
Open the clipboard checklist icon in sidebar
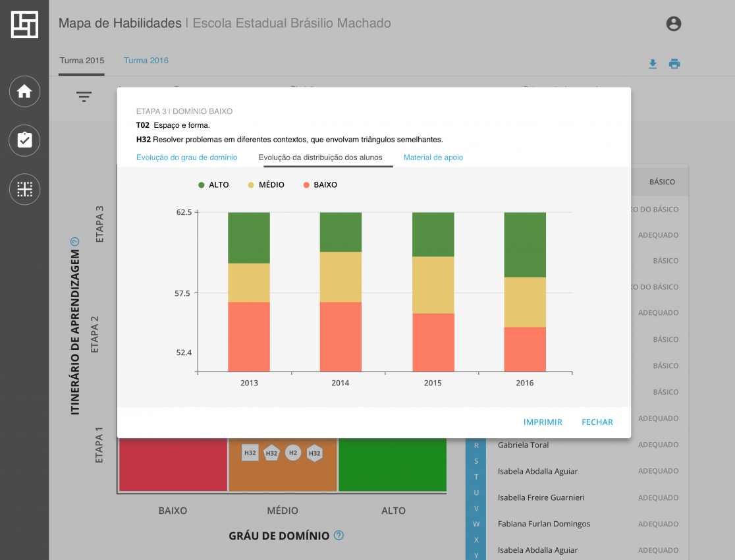point(24,140)
